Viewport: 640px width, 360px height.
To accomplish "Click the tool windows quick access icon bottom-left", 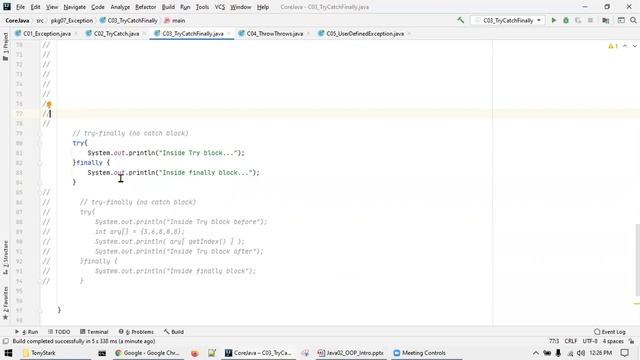I will [x=5, y=341].
